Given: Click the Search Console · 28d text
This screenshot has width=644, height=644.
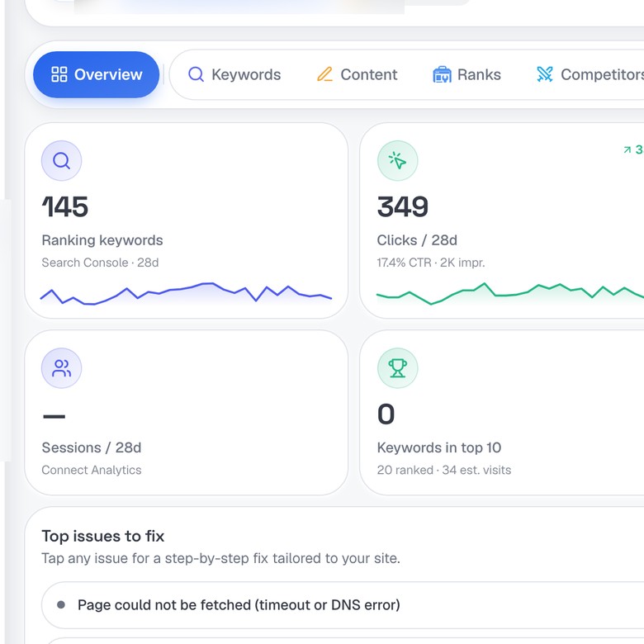Looking at the screenshot, I should (100, 263).
